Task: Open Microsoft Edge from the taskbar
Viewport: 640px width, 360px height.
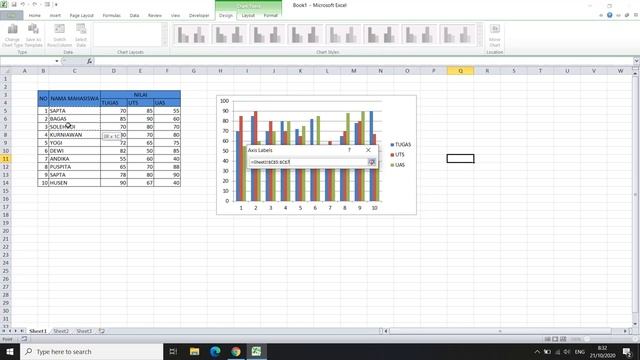Action: [x=215, y=351]
